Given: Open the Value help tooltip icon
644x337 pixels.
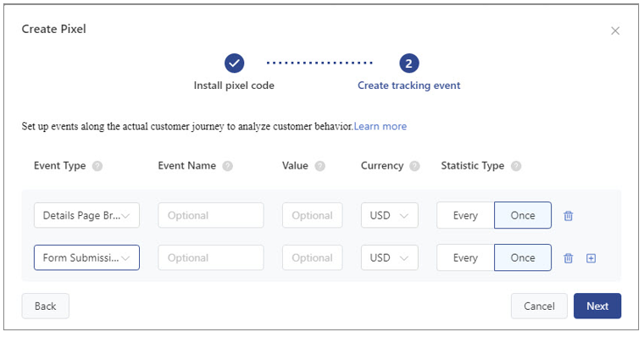Looking at the screenshot, I should 320,166.
